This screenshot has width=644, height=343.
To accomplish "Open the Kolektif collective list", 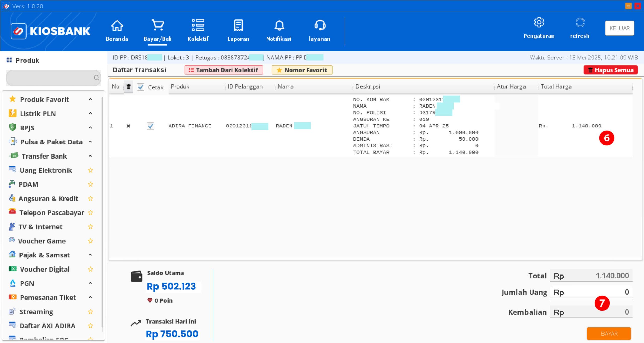I will (x=198, y=30).
